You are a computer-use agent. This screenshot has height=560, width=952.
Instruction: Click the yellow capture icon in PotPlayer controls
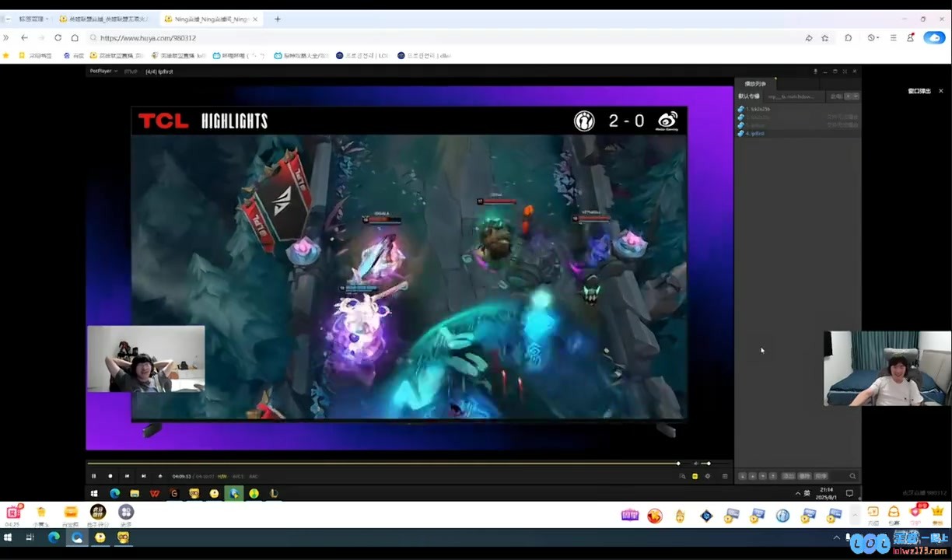[x=695, y=476]
